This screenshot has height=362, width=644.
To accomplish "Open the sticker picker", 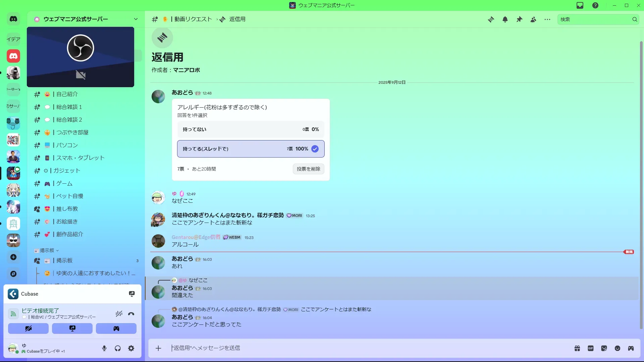I will point(604,348).
